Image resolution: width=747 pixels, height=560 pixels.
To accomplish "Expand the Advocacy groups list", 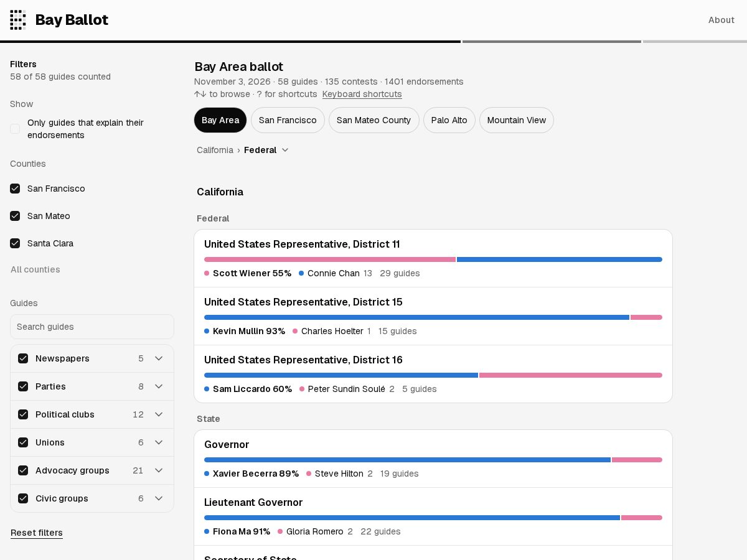I will point(159,470).
